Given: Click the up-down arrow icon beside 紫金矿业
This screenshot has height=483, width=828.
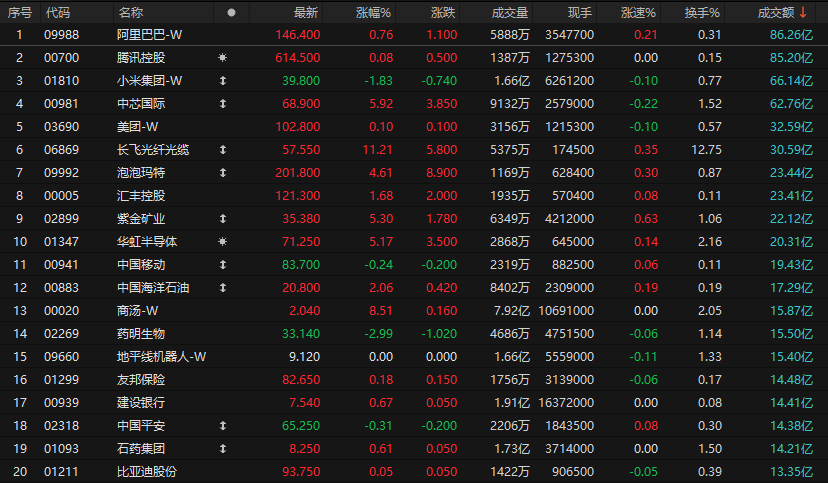Looking at the screenshot, I should coord(223,219).
